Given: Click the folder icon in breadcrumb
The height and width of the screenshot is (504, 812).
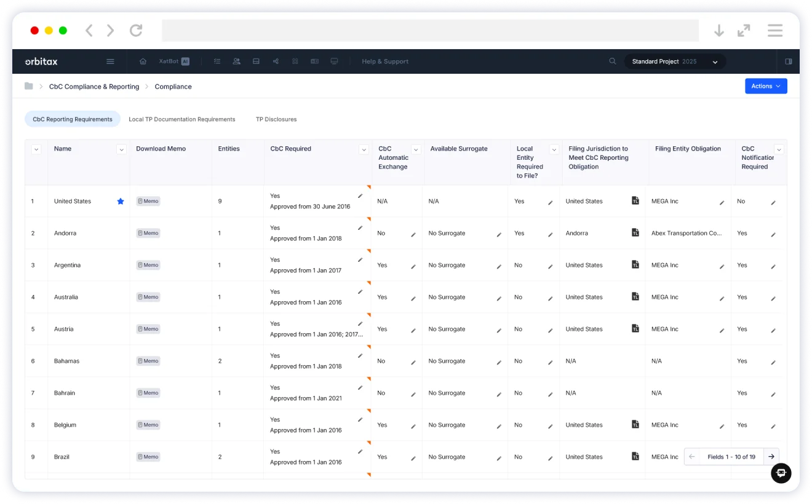Looking at the screenshot, I should pos(29,87).
